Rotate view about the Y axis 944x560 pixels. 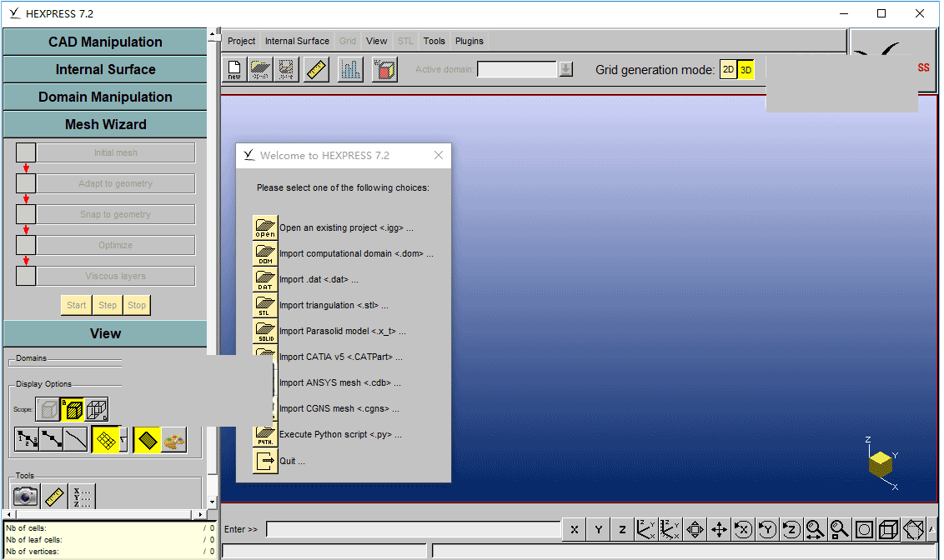(x=767, y=529)
